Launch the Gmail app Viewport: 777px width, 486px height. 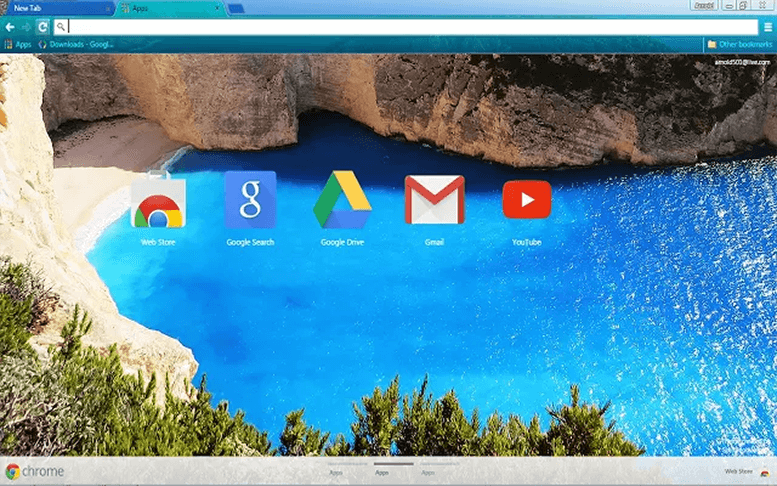pyautogui.click(x=434, y=200)
